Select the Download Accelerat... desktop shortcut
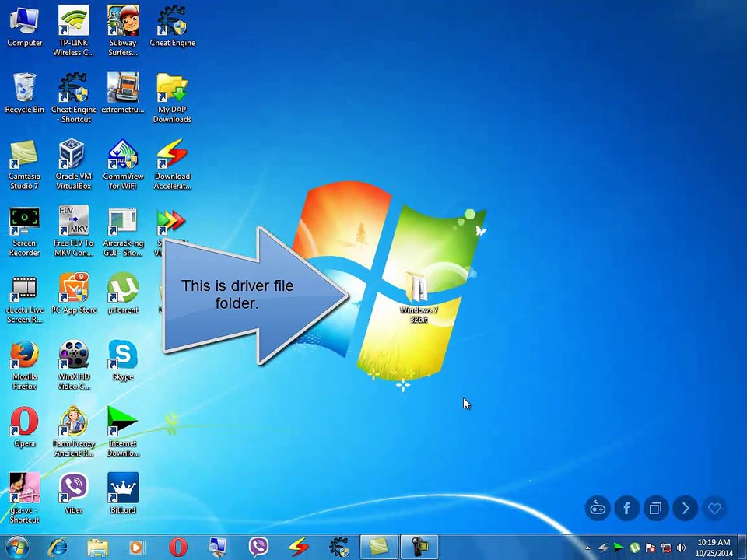 coord(172,164)
